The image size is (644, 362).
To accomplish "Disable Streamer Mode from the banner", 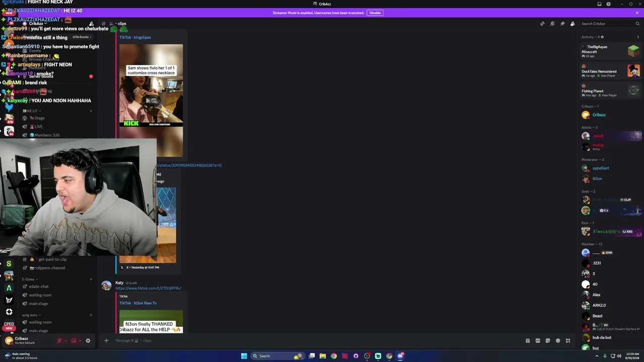I will (x=375, y=13).
